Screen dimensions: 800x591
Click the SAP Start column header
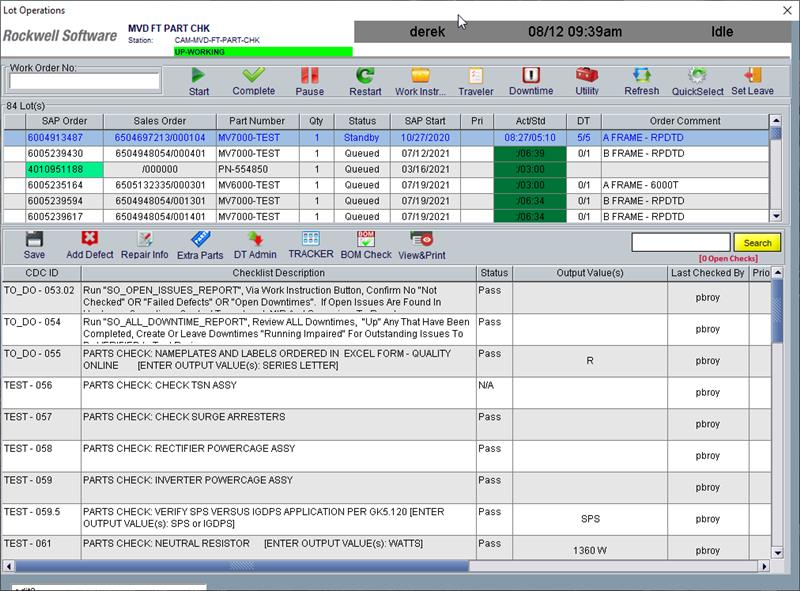[425, 121]
